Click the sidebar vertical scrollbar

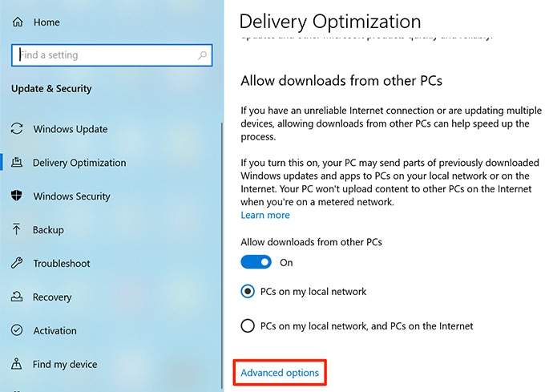tap(222, 240)
